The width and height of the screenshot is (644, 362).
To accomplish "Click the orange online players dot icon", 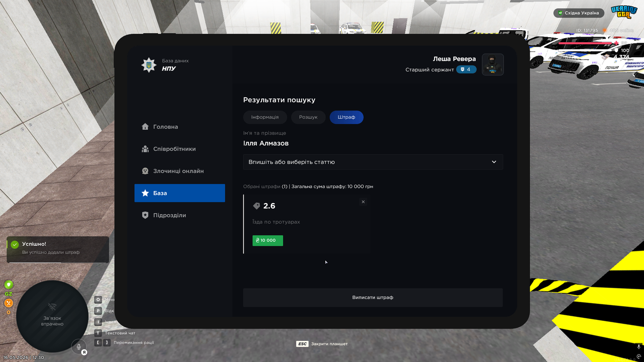I will [605, 31].
